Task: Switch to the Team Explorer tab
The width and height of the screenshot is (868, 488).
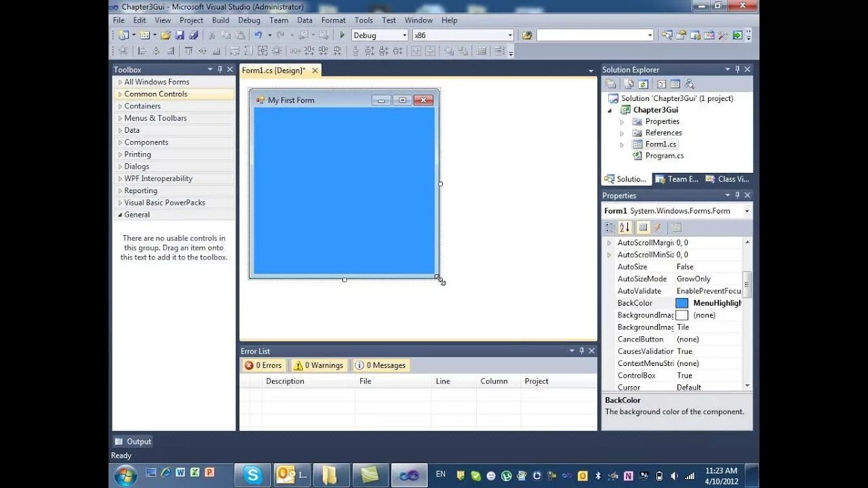Action: coord(677,179)
